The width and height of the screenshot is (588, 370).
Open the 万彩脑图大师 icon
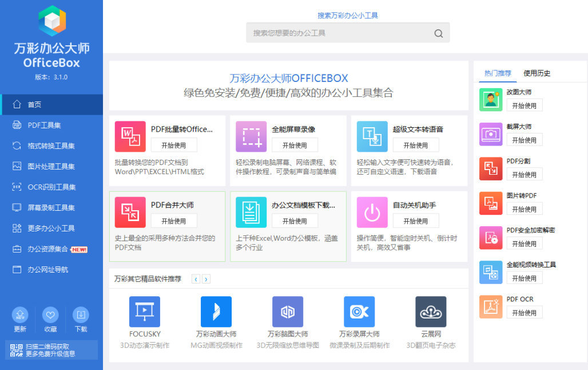tap(288, 312)
